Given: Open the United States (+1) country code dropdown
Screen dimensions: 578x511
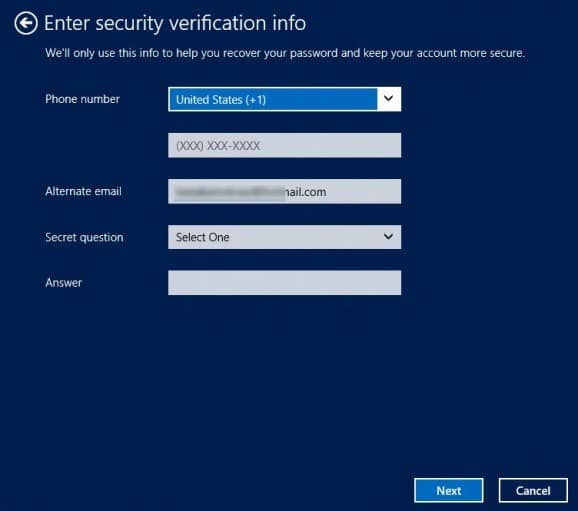Looking at the screenshot, I should tap(284, 99).
